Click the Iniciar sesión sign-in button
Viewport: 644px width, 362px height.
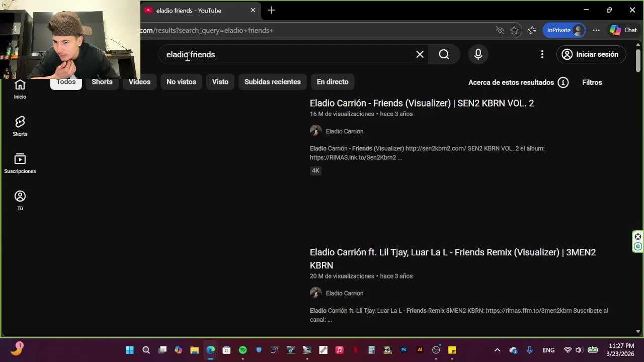591,54
